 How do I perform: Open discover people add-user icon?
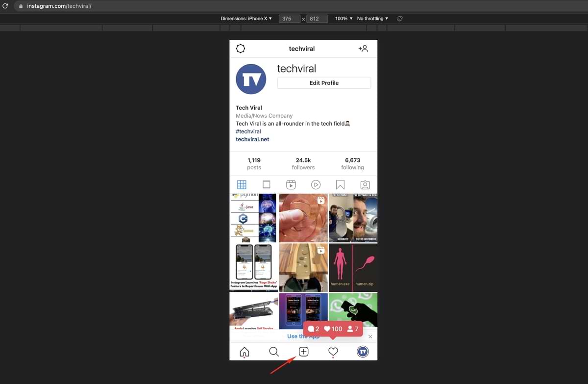tap(363, 49)
